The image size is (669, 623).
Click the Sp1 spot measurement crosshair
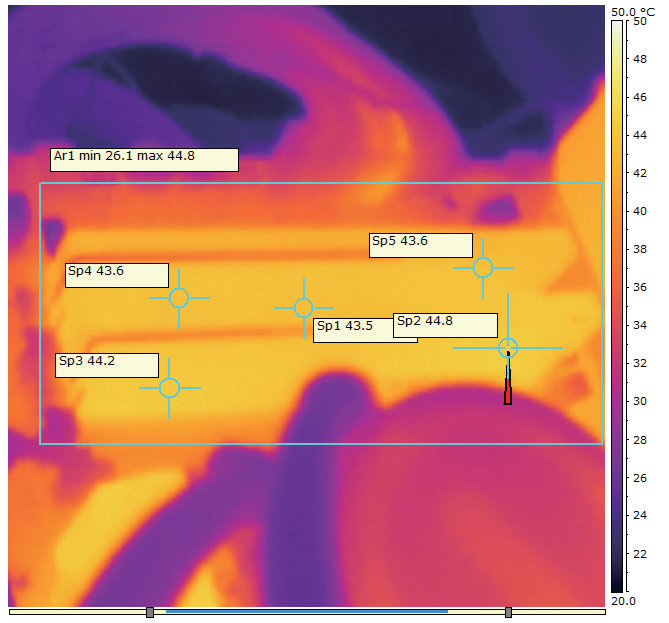(304, 308)
